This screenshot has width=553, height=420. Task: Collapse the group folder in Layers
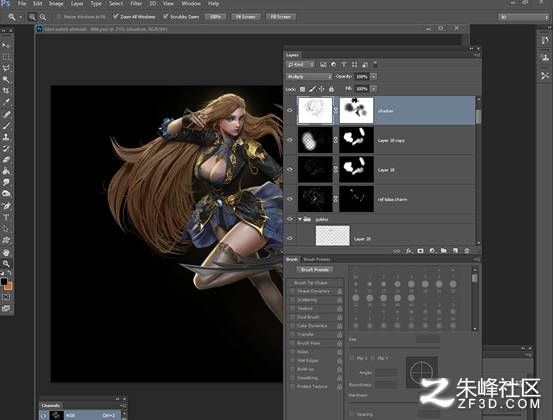tap(300, 219)
